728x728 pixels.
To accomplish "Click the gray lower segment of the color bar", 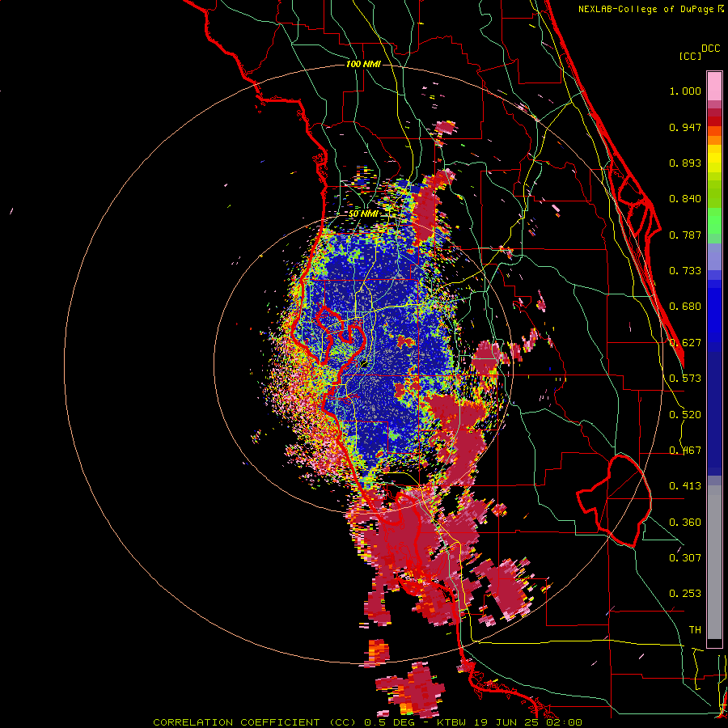I will (x=714, y=562).
